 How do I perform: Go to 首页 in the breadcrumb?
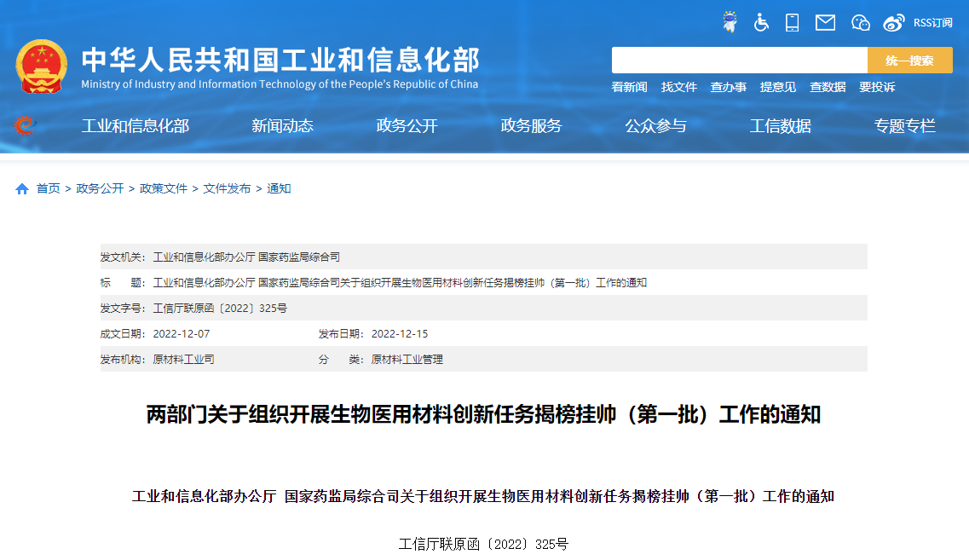[x=49, y=188]
